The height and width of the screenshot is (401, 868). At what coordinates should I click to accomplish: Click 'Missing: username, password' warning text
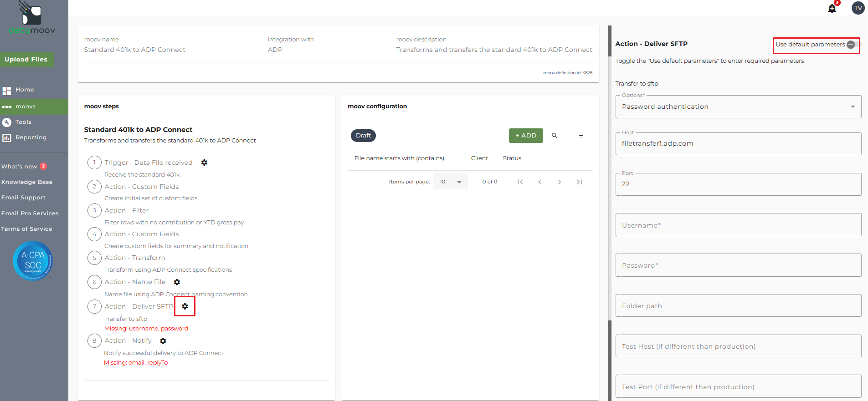[x=146, y=329]
